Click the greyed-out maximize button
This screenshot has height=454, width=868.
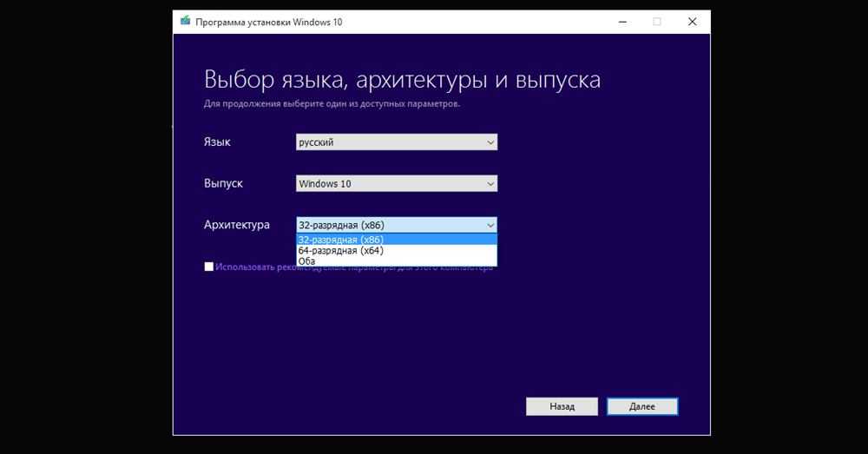click(656, 22)
